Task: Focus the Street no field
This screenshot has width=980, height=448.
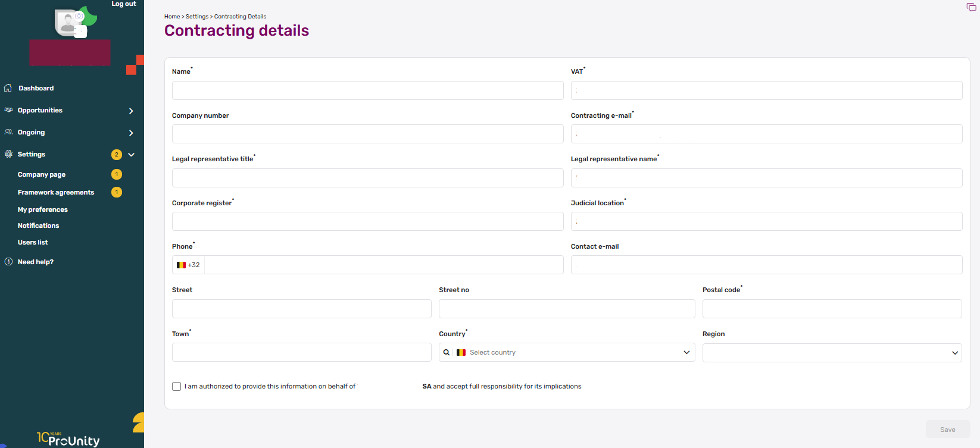Action: coord(567,309)
